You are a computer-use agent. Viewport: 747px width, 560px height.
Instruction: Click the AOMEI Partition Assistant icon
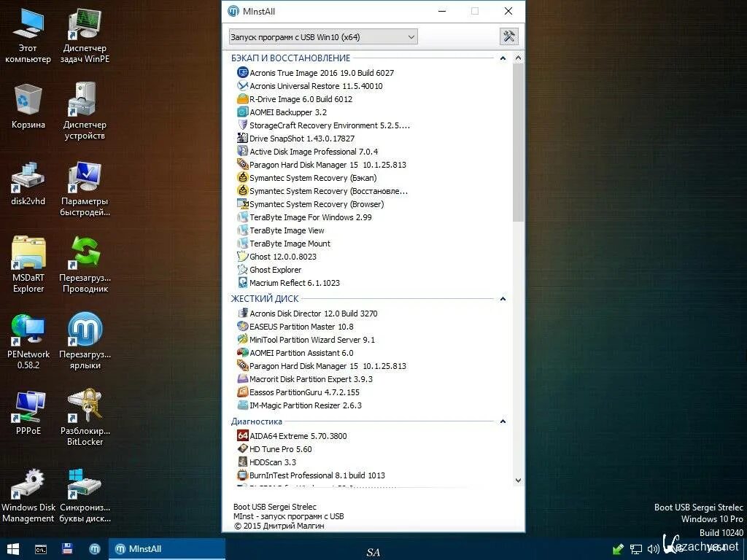242,353
